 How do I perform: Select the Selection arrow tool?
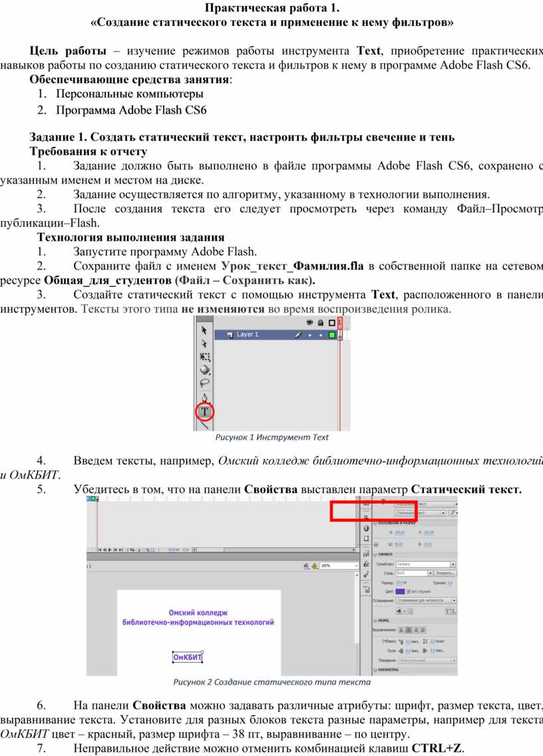click(x=204, y=330)
